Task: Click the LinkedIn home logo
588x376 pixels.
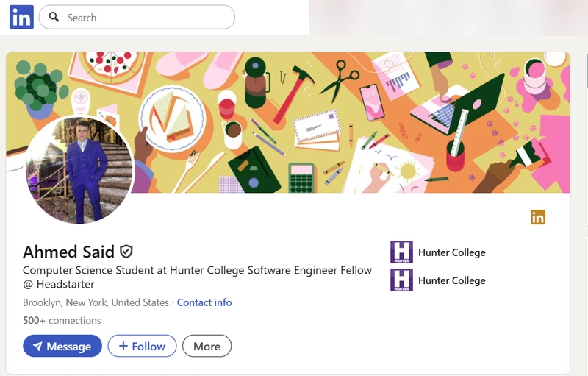Action: point(21,17)
